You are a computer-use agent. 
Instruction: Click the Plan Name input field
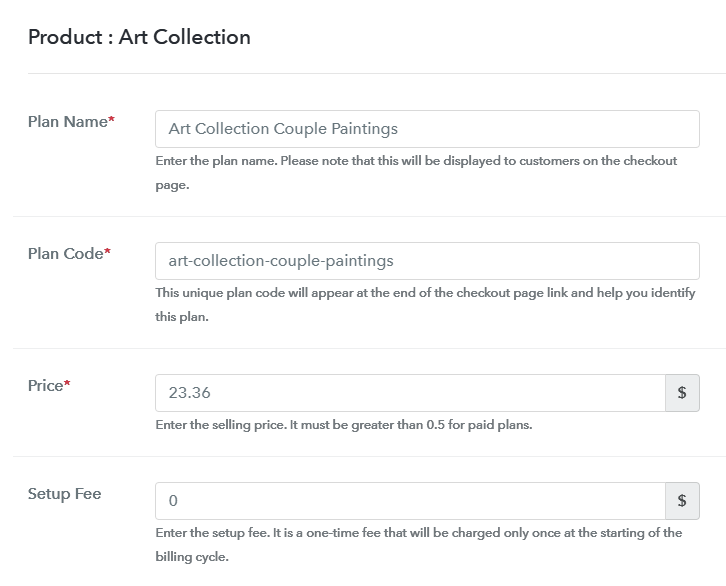point(427,129)
